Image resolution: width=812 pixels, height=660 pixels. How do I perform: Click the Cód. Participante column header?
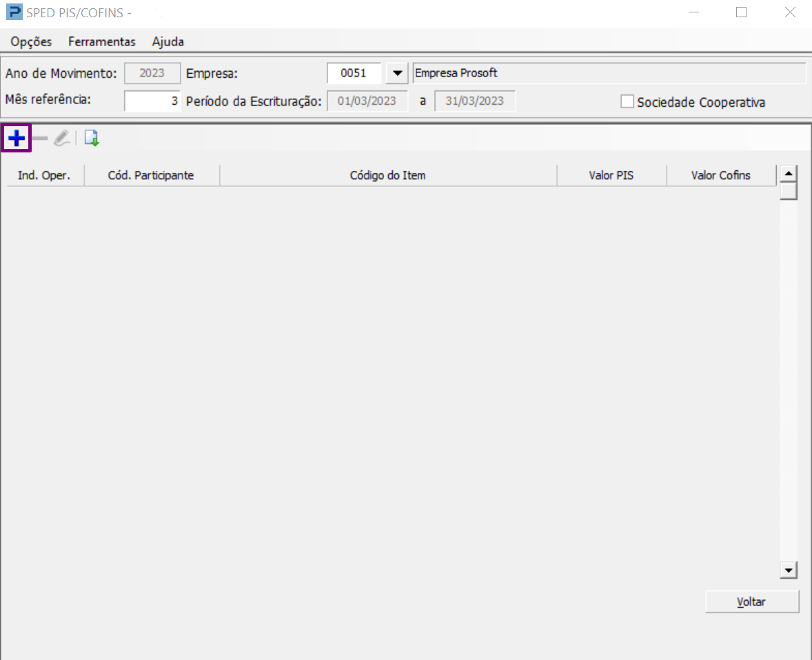[x=152, y=176]
